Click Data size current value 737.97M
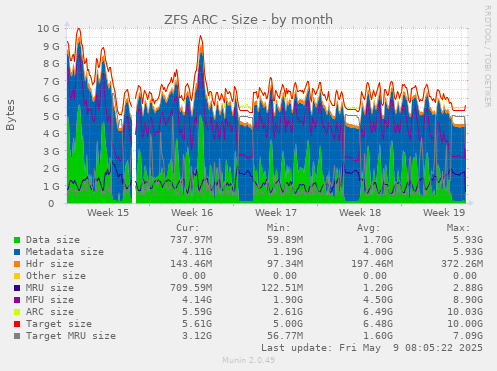 191,240
